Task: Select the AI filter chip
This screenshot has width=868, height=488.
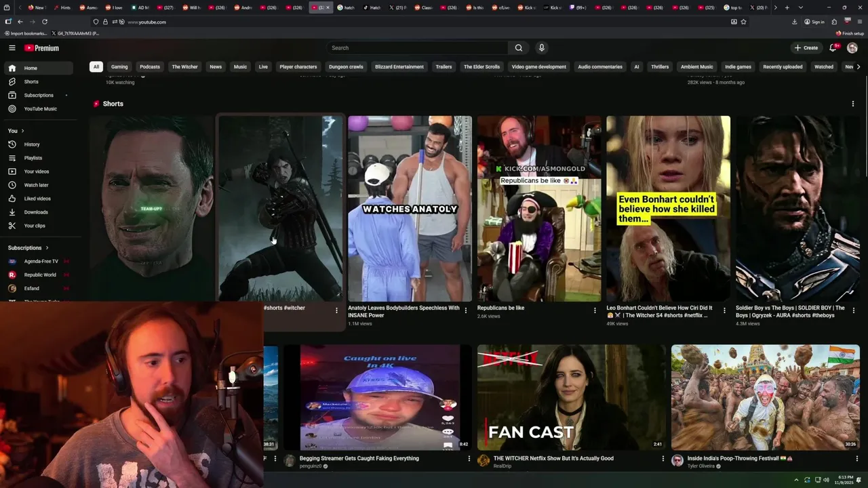Action: coord(637,66)
